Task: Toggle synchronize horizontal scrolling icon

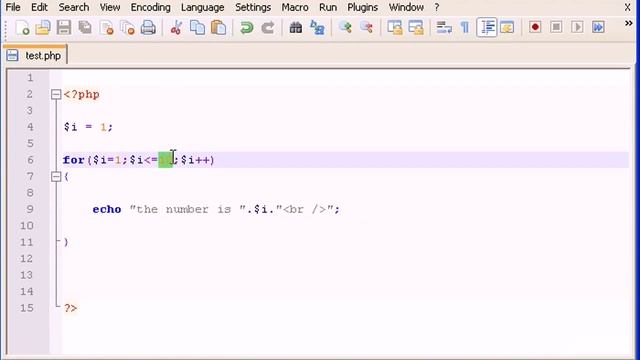Action: pyautogui.click(x=416, y=27)
